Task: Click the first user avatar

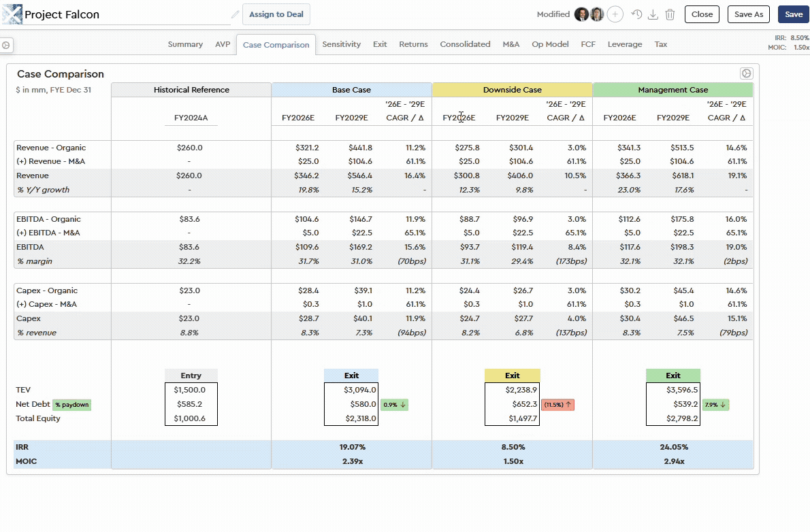Action: (x=581, y=14)
